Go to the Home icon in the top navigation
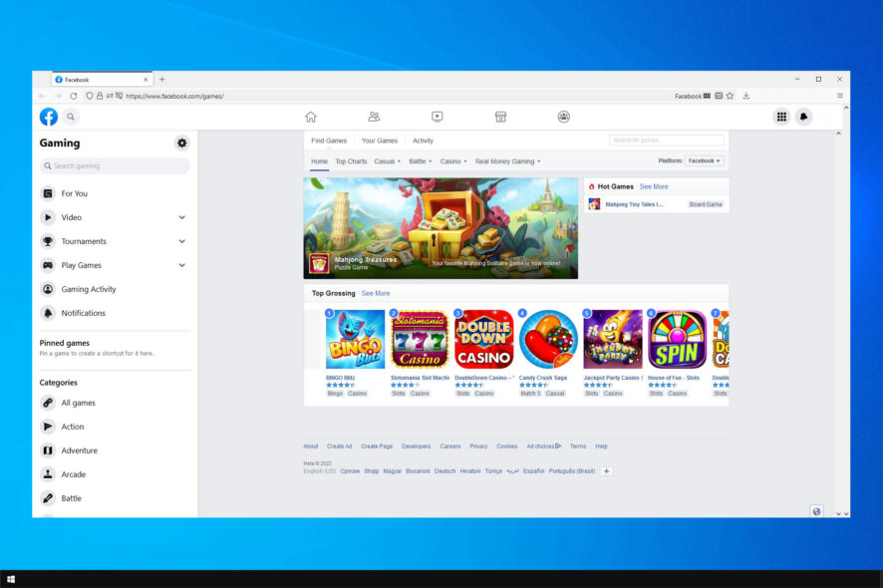 (x=311, y=117)
